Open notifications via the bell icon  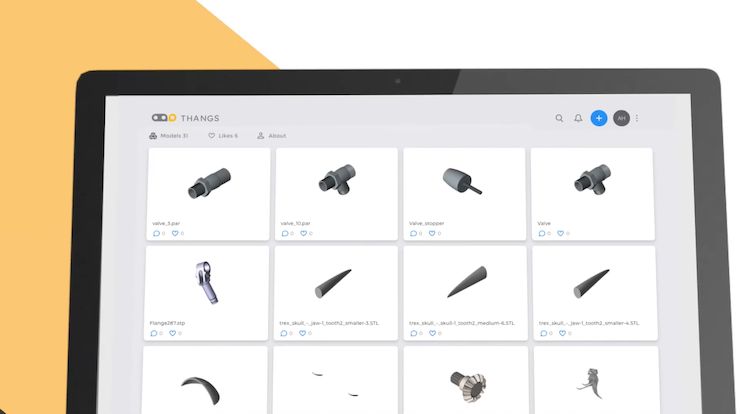click(578, 118)
